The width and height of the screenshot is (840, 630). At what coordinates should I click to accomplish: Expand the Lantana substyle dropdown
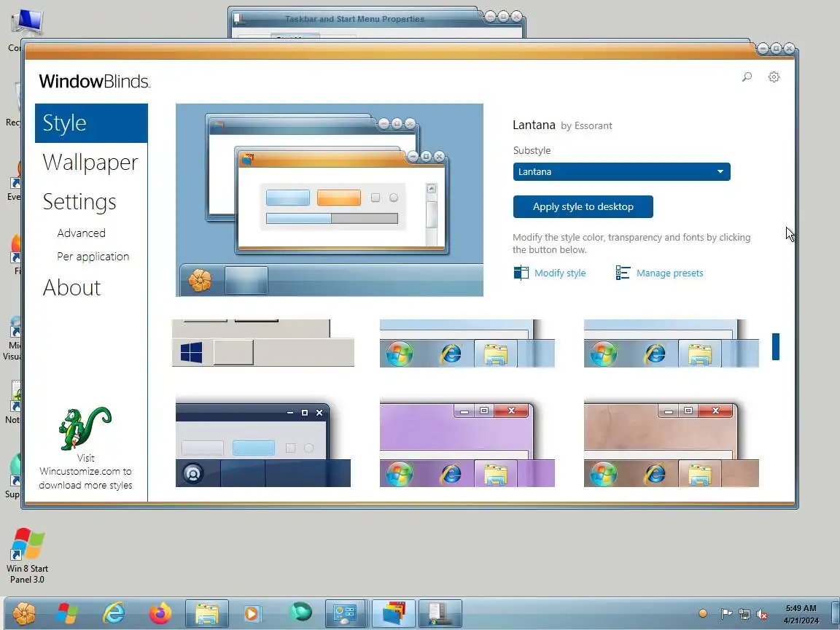coord(621,172)
